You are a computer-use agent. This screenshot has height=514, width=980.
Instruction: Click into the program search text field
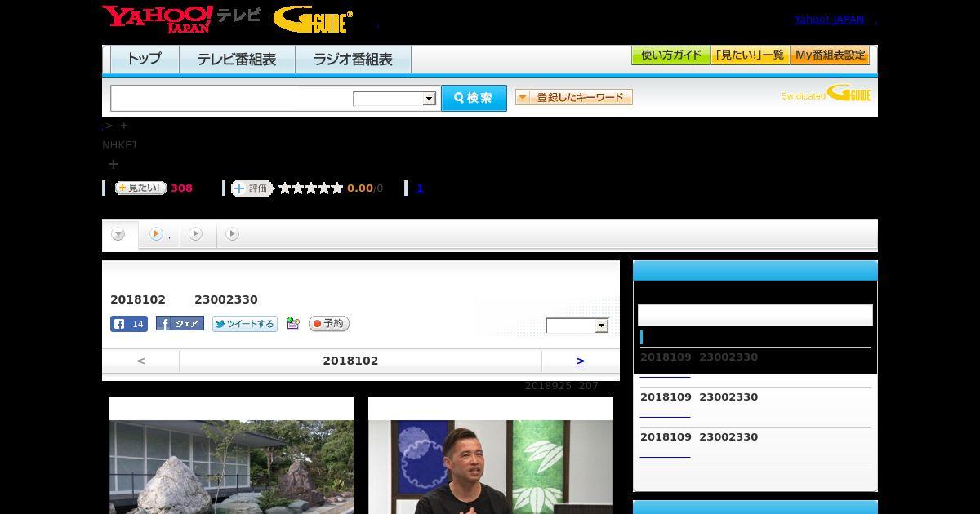coord(231,98)
